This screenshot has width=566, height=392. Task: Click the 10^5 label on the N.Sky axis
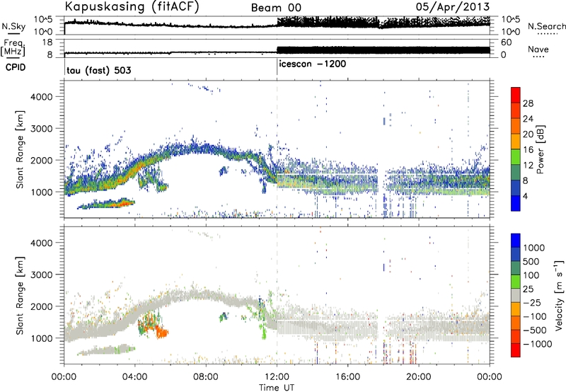click(x=43, y=19)
